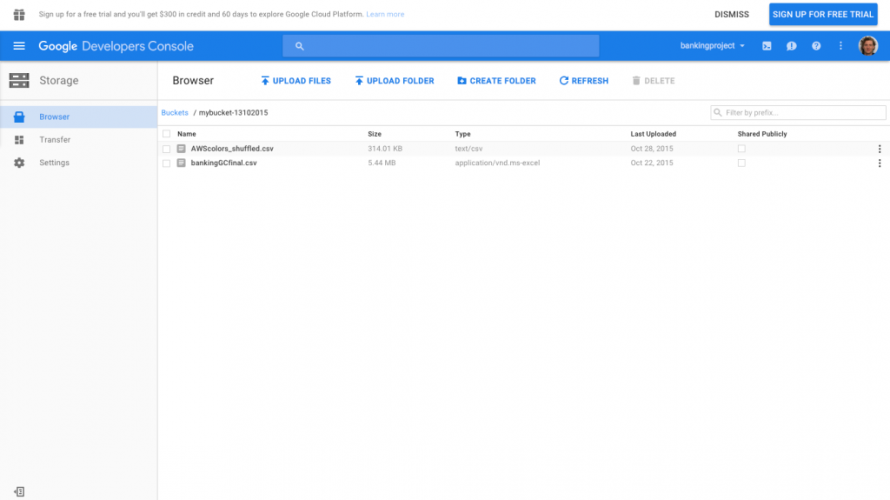
Task: Select Transfer in the Storage sidebar
Action: 78,140
